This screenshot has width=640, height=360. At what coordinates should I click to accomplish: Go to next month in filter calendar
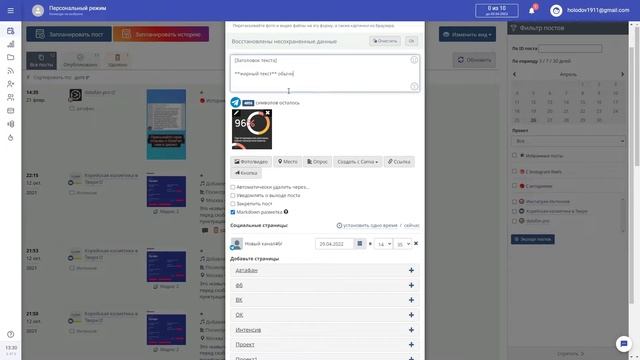click(x=622, y=74)
